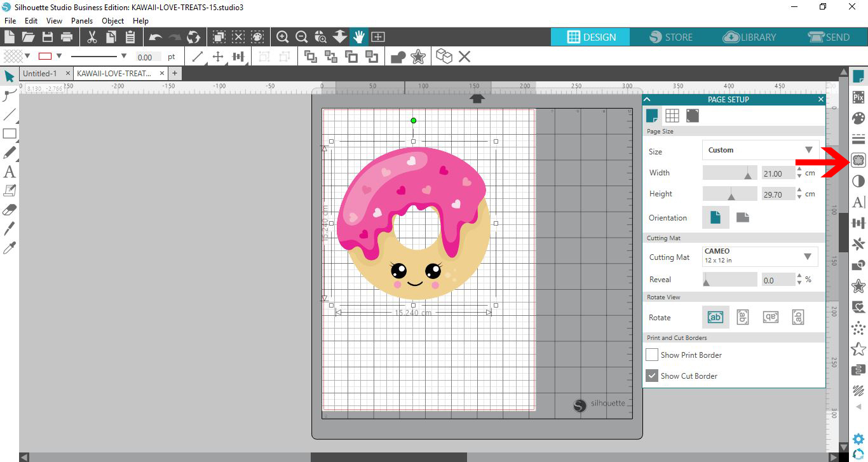Open the Fill color palette panel
Image resolution: width=868 pixels, height=462 pixels.
point(858,118)
